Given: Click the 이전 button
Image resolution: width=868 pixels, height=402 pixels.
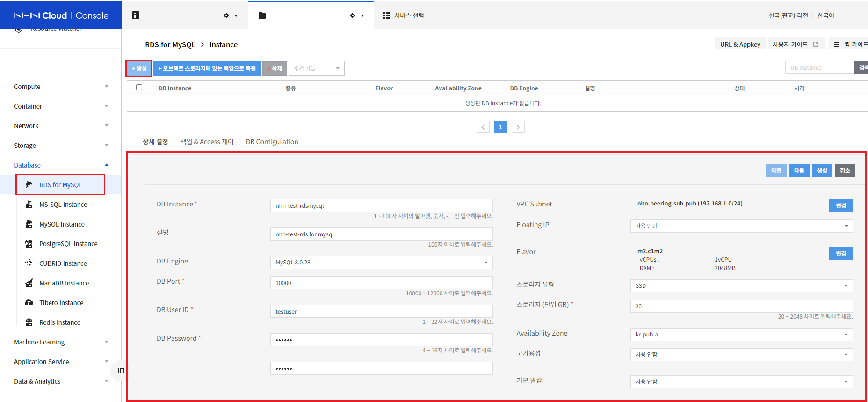Looking at the screenshot, I should point(776,171).
